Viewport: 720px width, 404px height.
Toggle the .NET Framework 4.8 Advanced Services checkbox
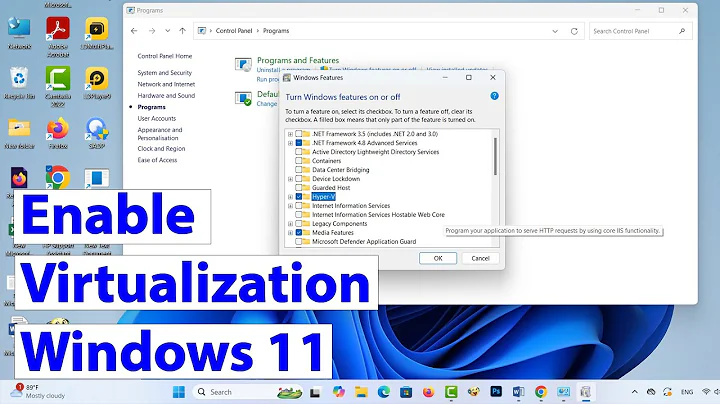click(298, 143)
